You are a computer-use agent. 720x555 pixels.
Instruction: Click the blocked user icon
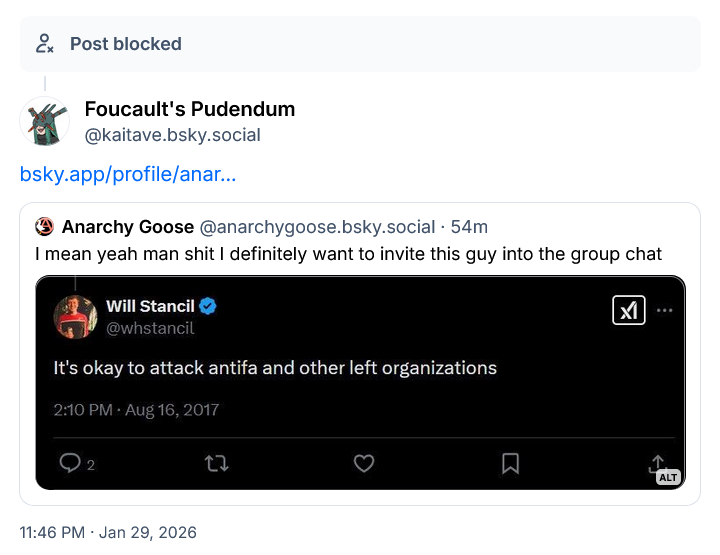[44, 43]
